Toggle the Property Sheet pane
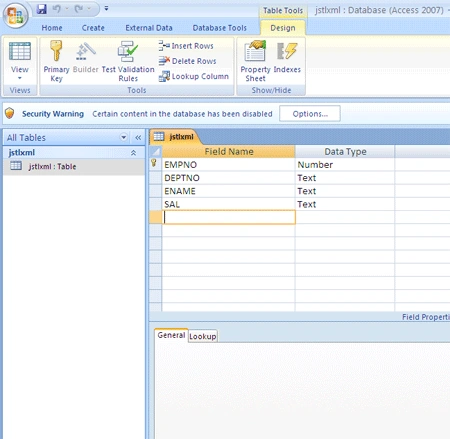The height and width of the screenshot is (439, 450). (x=255, y=61)
